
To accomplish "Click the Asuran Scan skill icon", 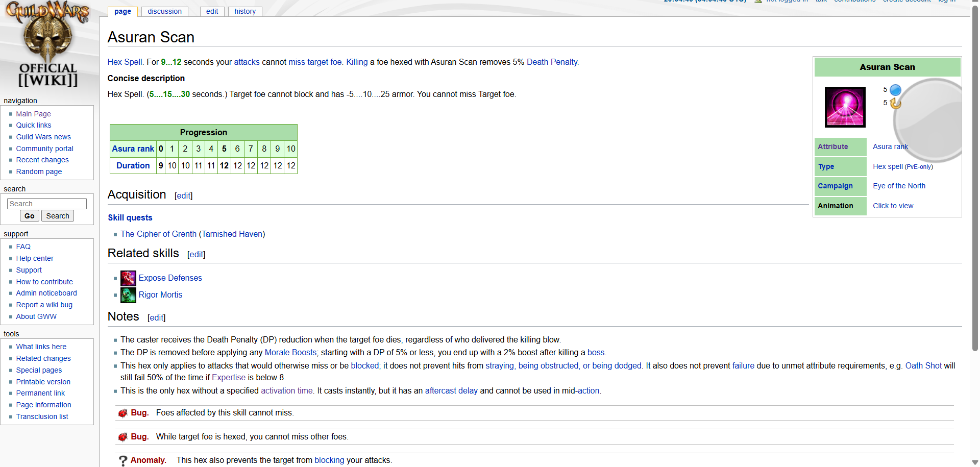I will [845, 107].
